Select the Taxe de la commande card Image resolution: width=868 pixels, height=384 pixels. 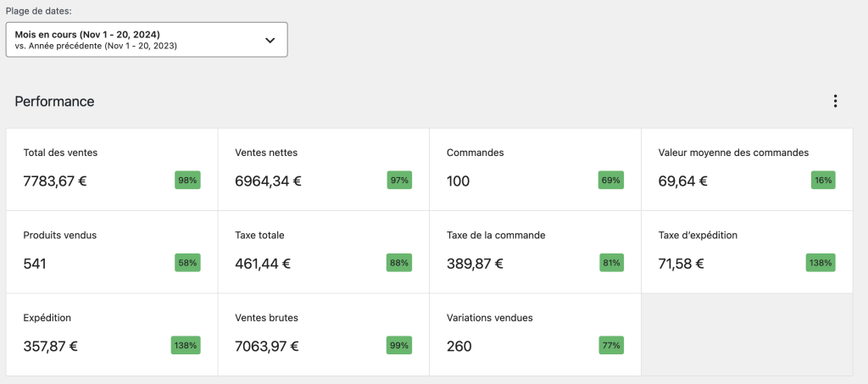pos(535,252)
